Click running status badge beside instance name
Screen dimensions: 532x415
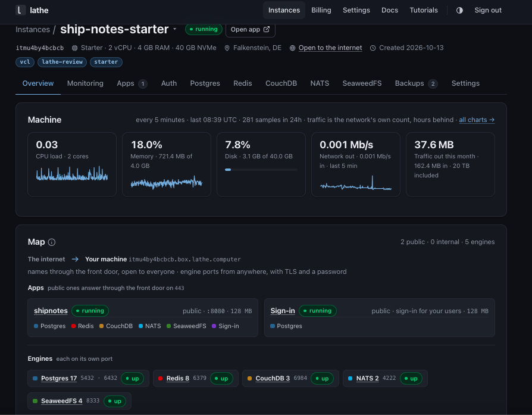coord(204,29)
